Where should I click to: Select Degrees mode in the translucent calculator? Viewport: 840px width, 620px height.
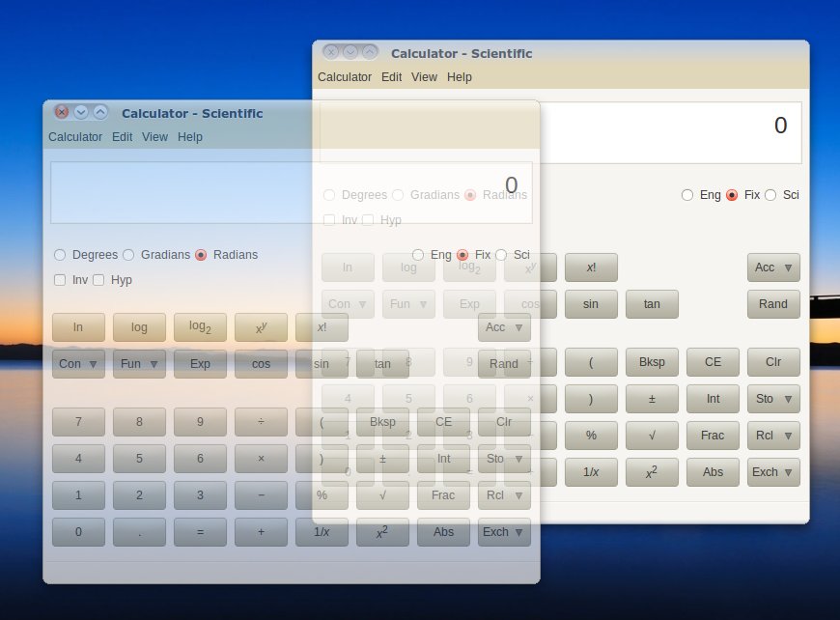[x=61, y=255]
